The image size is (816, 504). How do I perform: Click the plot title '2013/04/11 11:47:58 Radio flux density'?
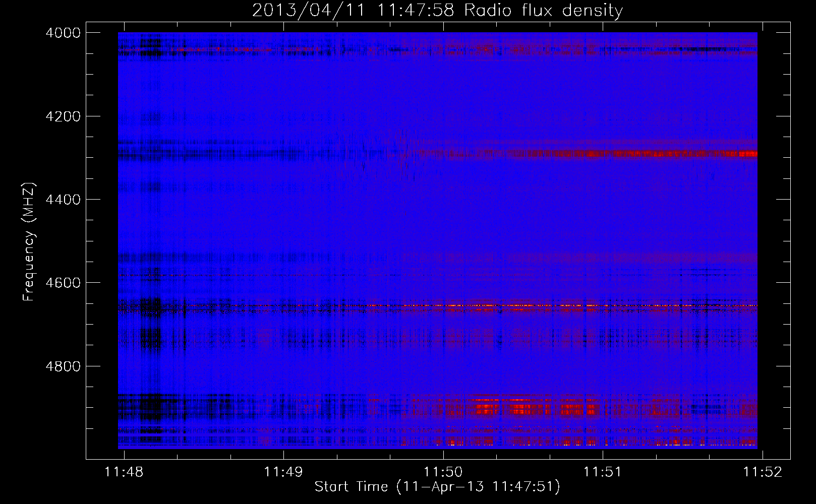pyautogui.click(x=437, y=11)
